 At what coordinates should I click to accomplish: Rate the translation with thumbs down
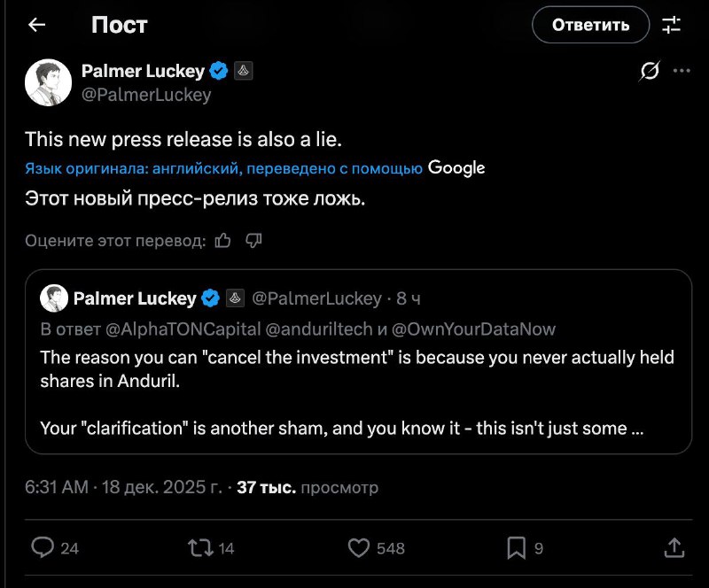pos(253,240)
